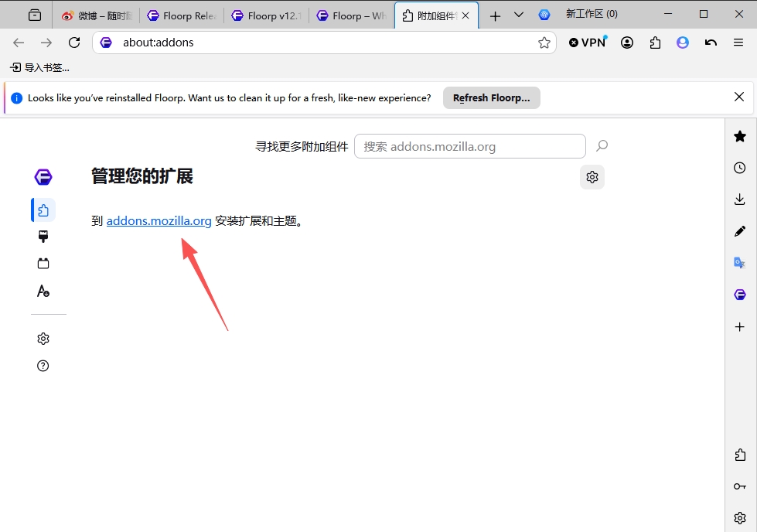
Task: Select the Plugins category icon
Action: 43,264
